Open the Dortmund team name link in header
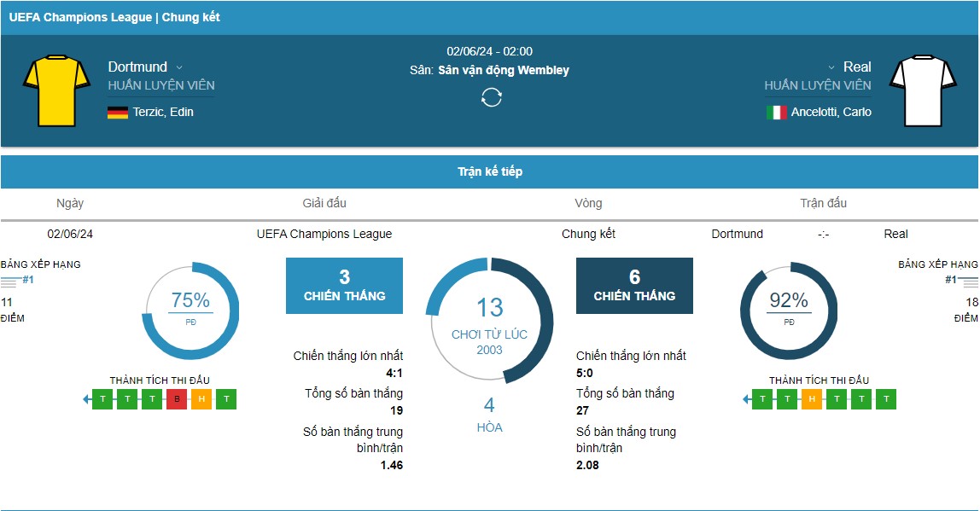This screenshot has width=980, height=511. pyautogui.click(x=137, y=67)
